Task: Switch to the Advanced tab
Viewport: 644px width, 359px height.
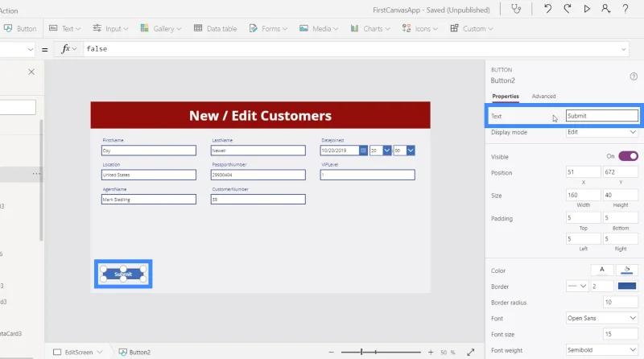Action: (x=543, y=96)
